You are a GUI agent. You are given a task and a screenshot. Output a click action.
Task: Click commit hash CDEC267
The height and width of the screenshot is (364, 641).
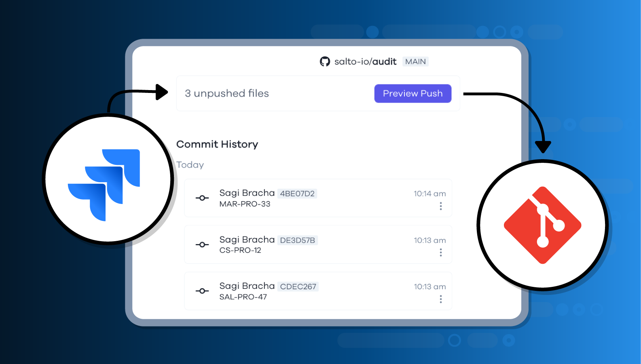pos(298,286)
